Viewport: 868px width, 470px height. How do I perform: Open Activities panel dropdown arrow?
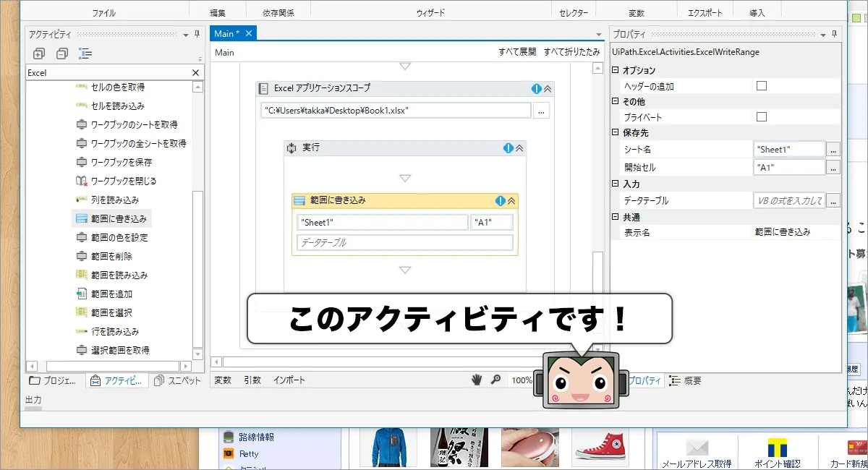pyautogui.click(x=186, y=34)
